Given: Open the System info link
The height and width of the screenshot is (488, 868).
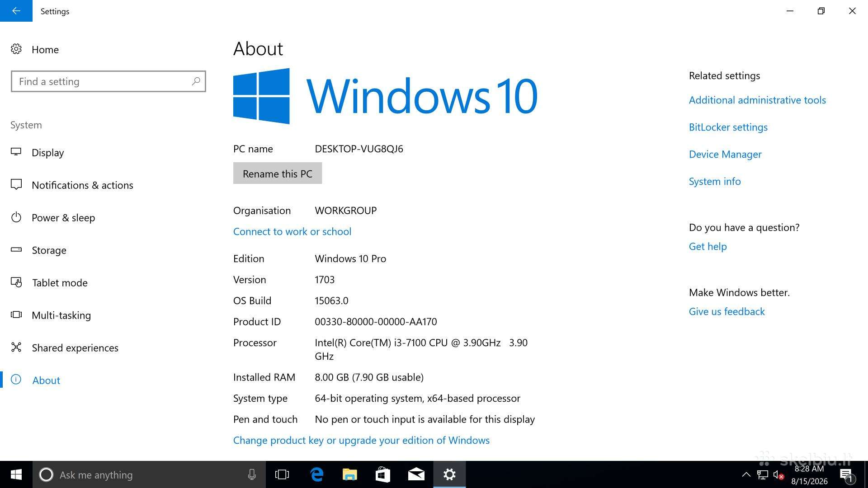Looking at the screenshot, I should click(x=715, y=181).
